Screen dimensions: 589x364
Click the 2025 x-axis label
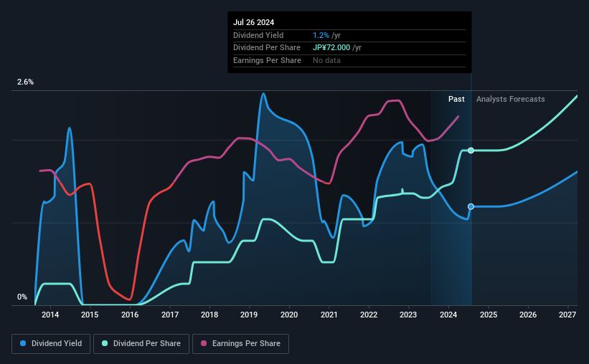coord(489,315)
